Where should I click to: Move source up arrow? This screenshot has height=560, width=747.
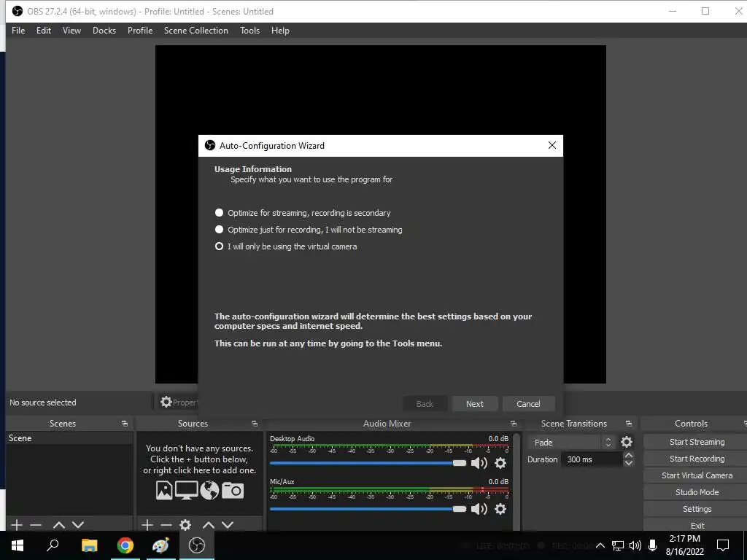point(208,525)
